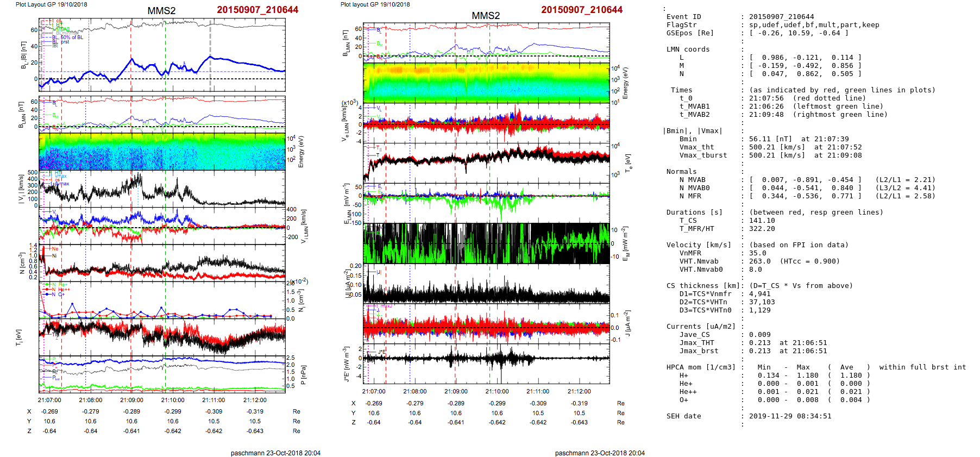
Task: Select the 'Event ID' label
Action: [x=684, y=17]
